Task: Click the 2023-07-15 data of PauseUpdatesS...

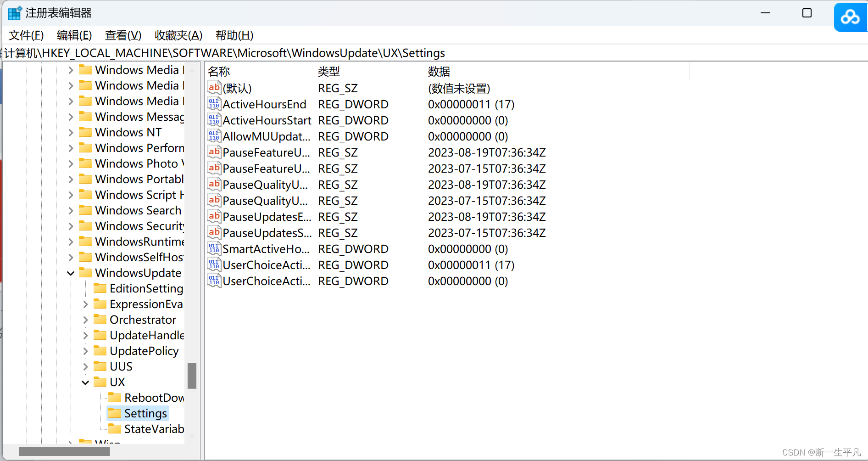Action: [487, 233]
